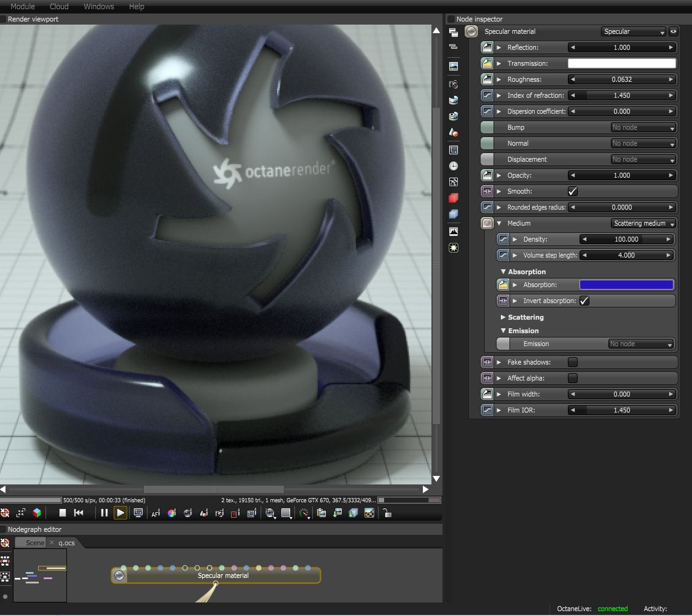The width and height of the screenshot is (692, 616).
Task: Click the stop render button
Action: pos(62,513)
